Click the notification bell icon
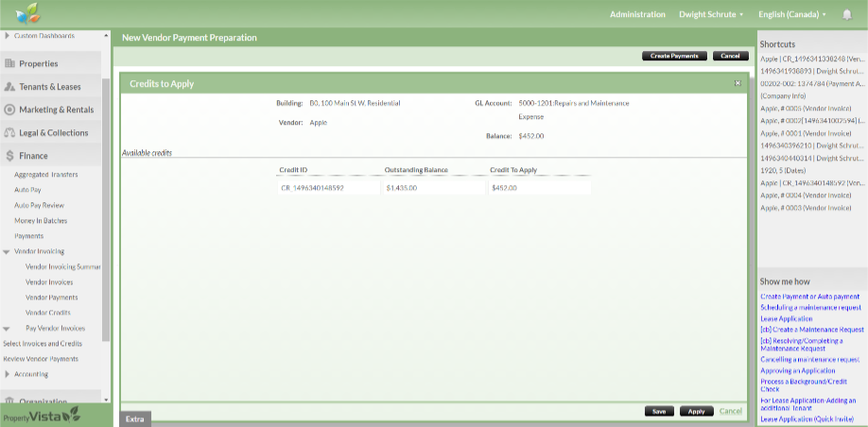 [846, 15]
